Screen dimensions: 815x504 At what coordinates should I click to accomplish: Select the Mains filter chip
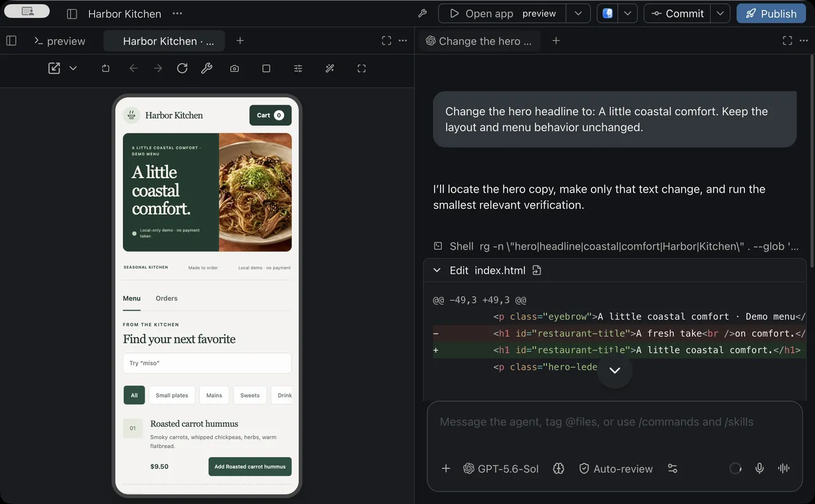point(214,395)
